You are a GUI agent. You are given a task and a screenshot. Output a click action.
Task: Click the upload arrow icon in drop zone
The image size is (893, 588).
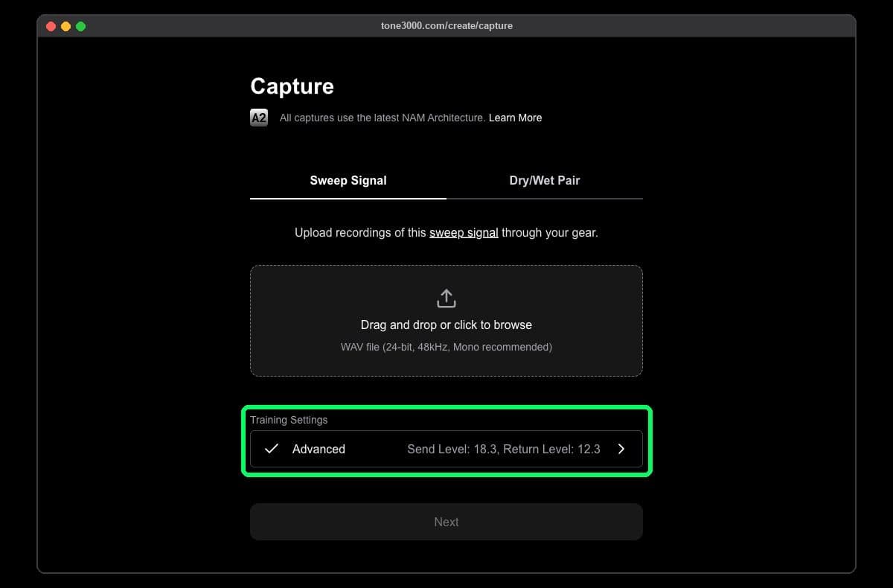click(446, 298)
